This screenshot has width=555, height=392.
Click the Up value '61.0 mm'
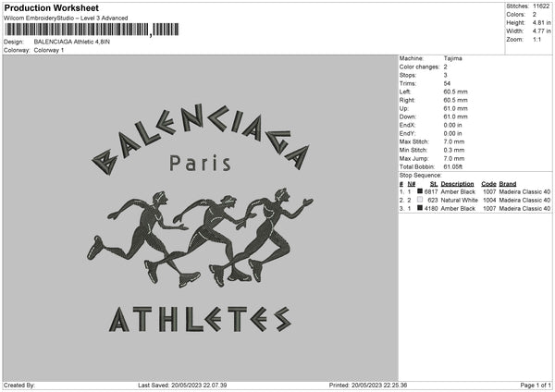pos(455,108)
